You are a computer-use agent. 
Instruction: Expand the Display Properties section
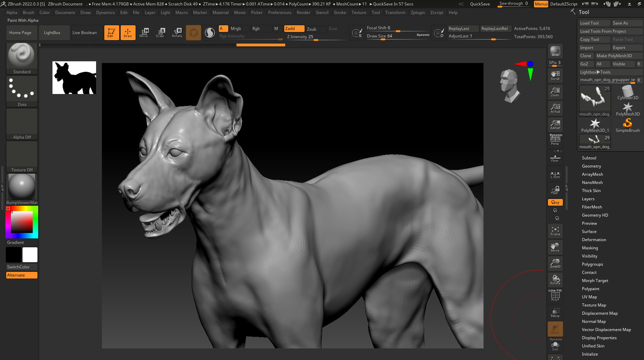599,338
